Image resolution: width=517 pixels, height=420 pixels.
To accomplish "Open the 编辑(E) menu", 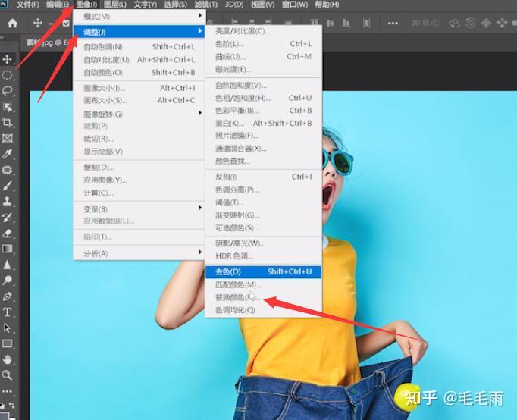I will (58, 5).
